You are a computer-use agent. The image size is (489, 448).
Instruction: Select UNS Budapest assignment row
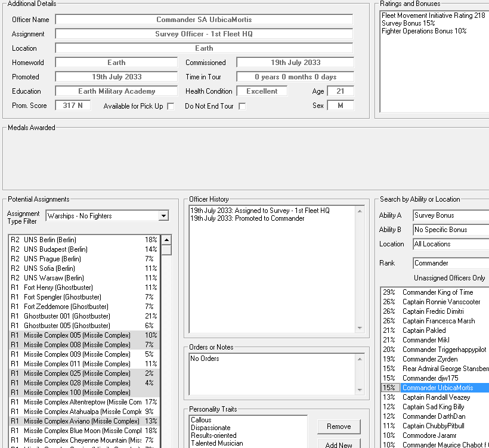coord(84,249)
